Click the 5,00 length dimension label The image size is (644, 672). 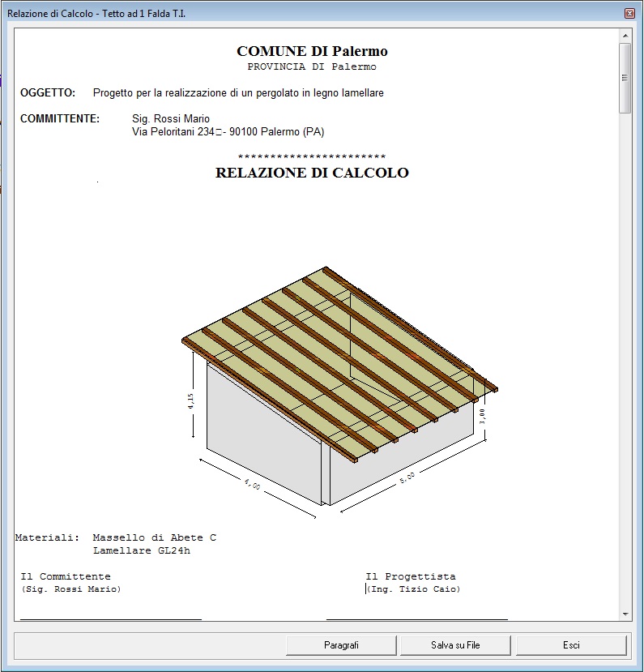pos(407,477)
